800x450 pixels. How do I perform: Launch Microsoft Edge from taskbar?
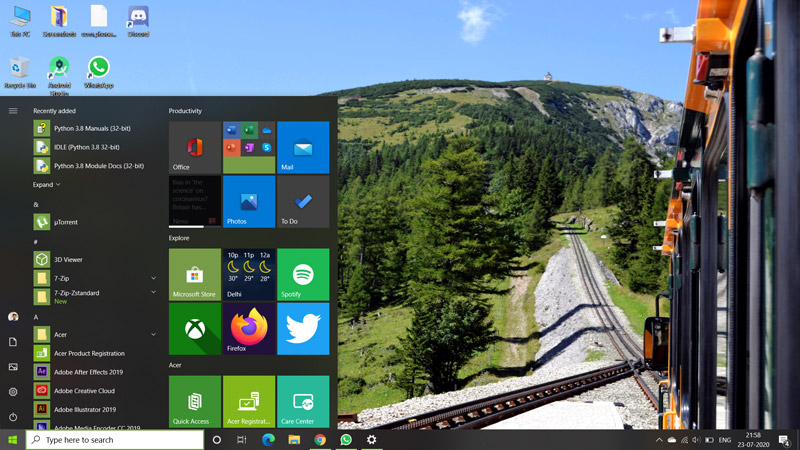[x=268, y=440]
